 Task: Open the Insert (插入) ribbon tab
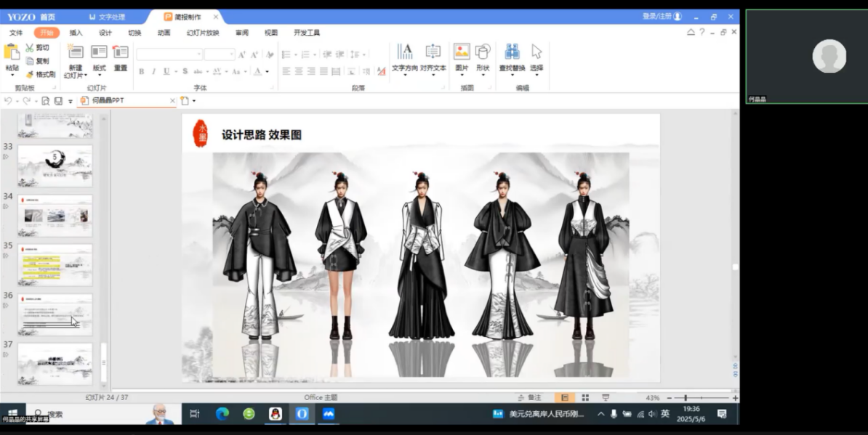pyautogui.click(x=76, y=33)
